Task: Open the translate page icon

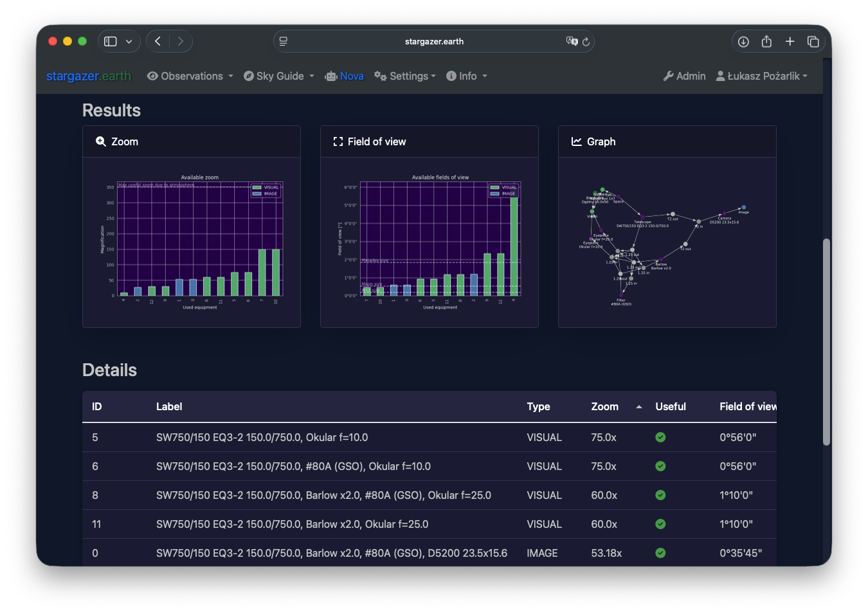Action: point(571,41)
